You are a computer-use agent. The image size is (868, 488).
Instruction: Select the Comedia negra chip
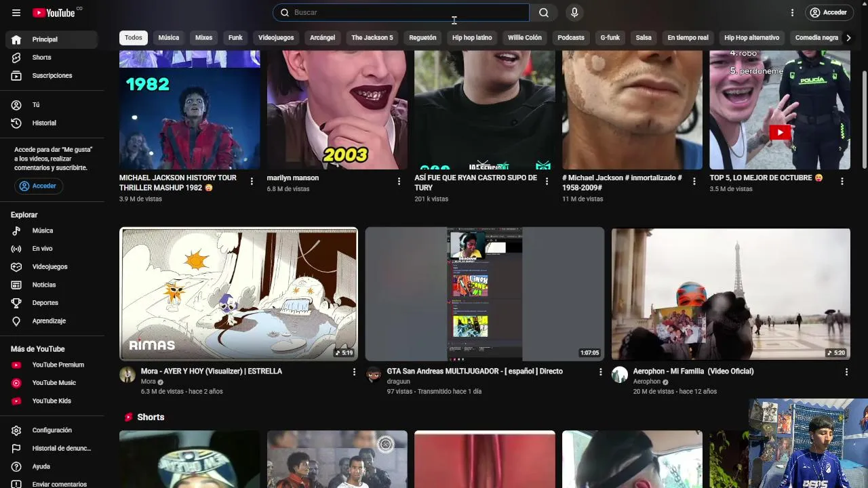[816, 38]
